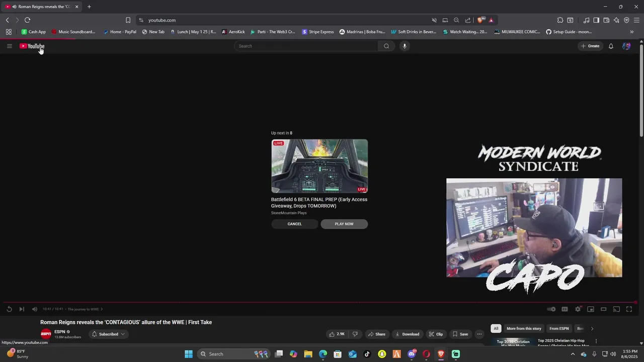Go back in browser history
Viewport: 644px width, 362px height.
[7, 20]
